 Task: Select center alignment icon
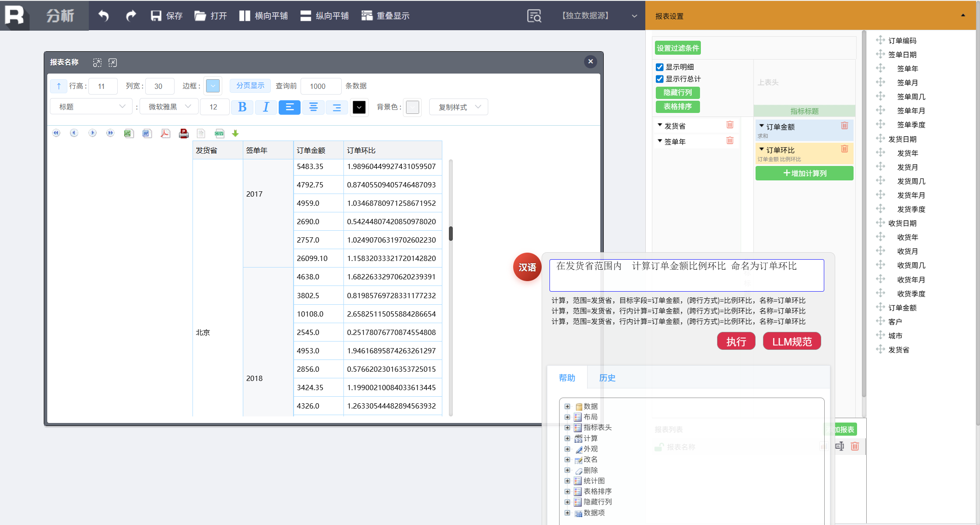tap(313, 107)
